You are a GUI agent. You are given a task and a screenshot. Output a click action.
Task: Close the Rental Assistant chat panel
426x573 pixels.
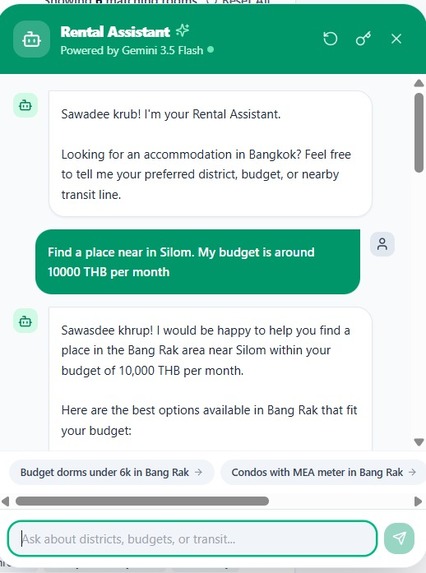[x=396, y=39]
